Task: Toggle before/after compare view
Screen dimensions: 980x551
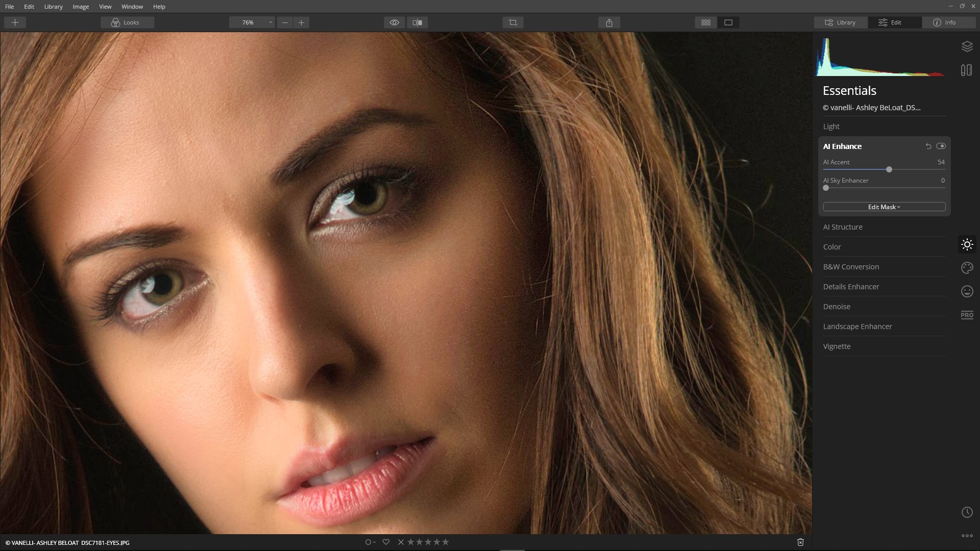Action: pos(418,22)
